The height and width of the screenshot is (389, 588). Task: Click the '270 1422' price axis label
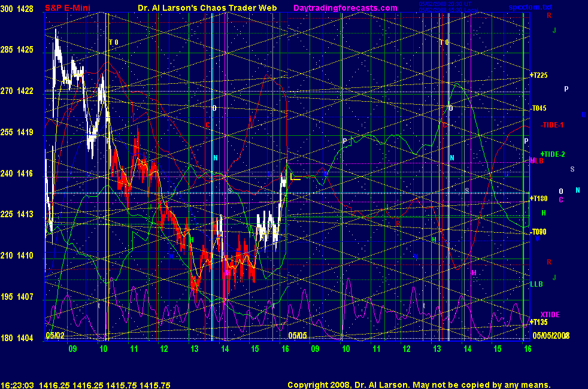pyautogui.click(x=17, y=91)
